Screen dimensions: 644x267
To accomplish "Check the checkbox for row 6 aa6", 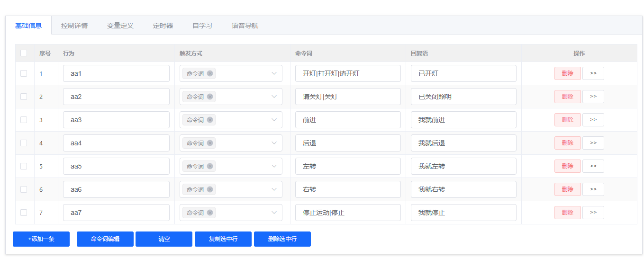I will [x=24, y=189].
